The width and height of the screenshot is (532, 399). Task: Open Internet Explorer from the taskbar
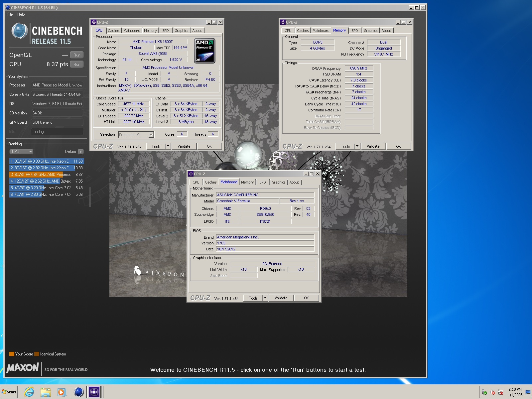pyautogui.click(x=29, y=392)
